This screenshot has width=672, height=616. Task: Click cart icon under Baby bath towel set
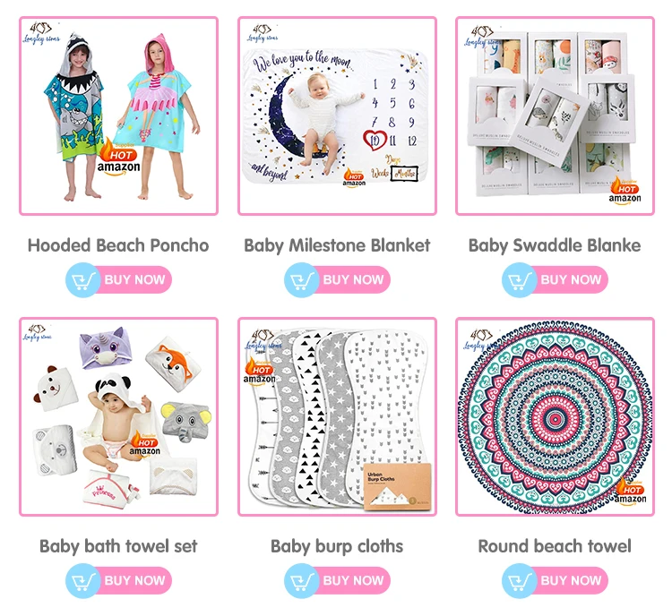pos(83,581)
